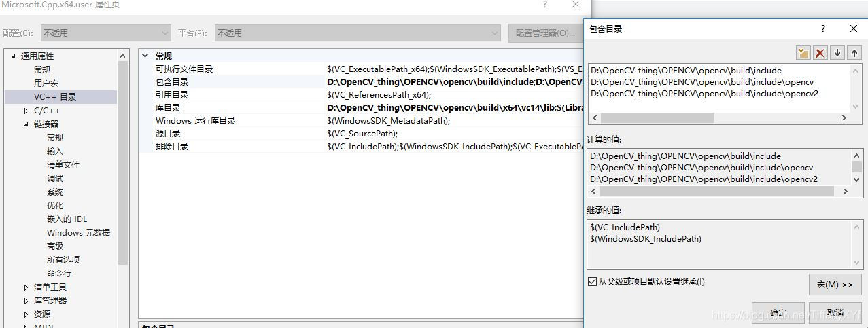Viewport: 868px width, 328px height.
Task: Expand the 资源 tree node
Action: pos(26,314)
